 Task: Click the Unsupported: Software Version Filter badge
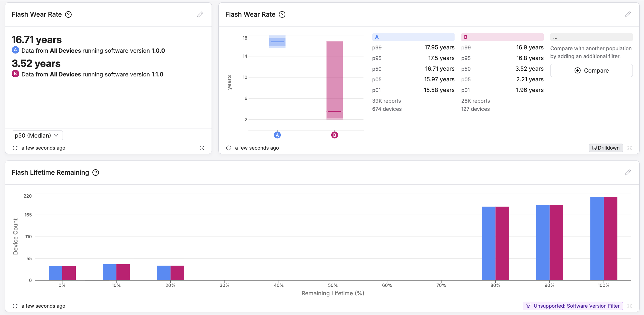pos(572,306)
